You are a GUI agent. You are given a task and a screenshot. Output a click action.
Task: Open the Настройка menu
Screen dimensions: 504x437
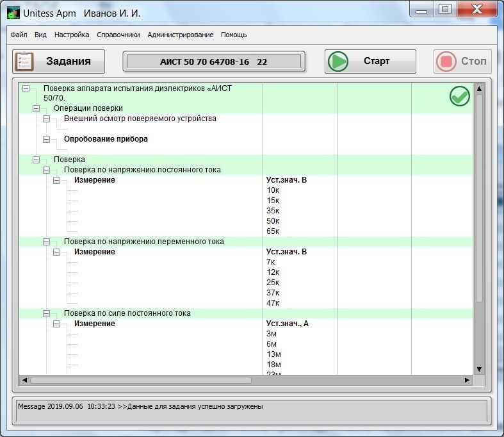[72, 35]
